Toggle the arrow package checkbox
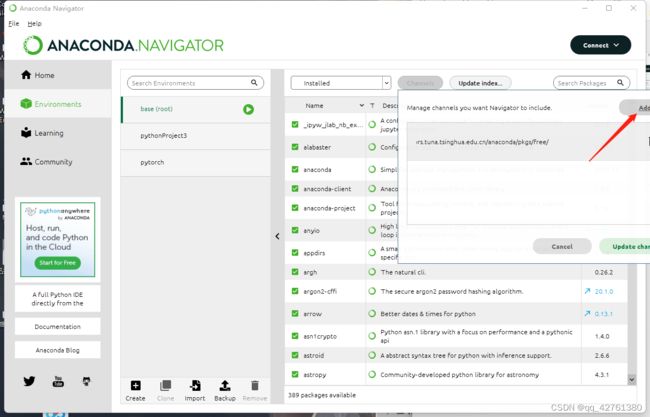Screen dimensions: 650x417 [x=295, y=313]
